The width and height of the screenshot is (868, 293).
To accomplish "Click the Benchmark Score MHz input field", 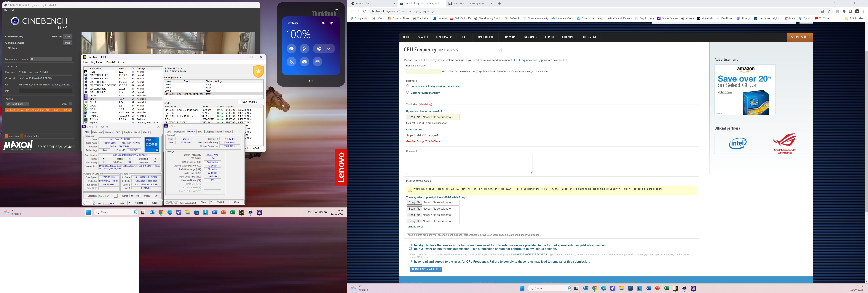I will coord(424,71).
